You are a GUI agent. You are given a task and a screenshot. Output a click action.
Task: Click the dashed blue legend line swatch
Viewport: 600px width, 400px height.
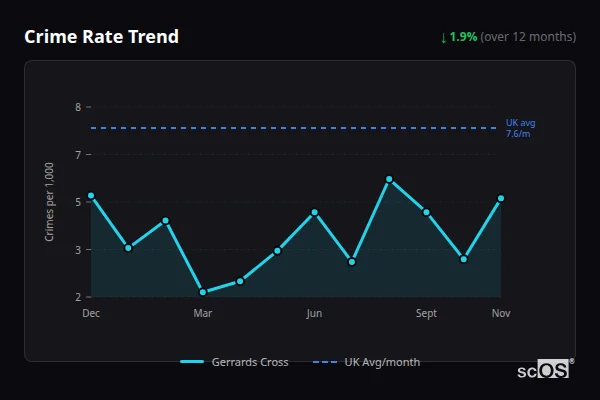[325, 362]
